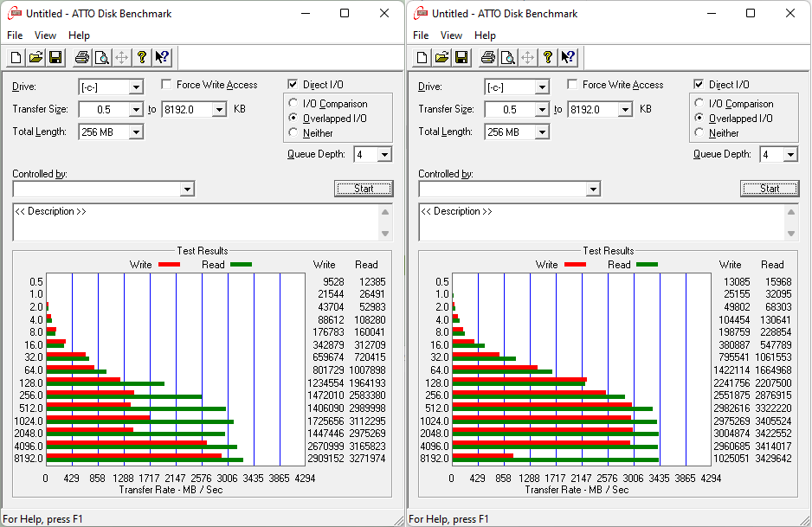Click the Save floppy icon in the left window
This screenshot has height=527, width=812.
click(55, 57)
